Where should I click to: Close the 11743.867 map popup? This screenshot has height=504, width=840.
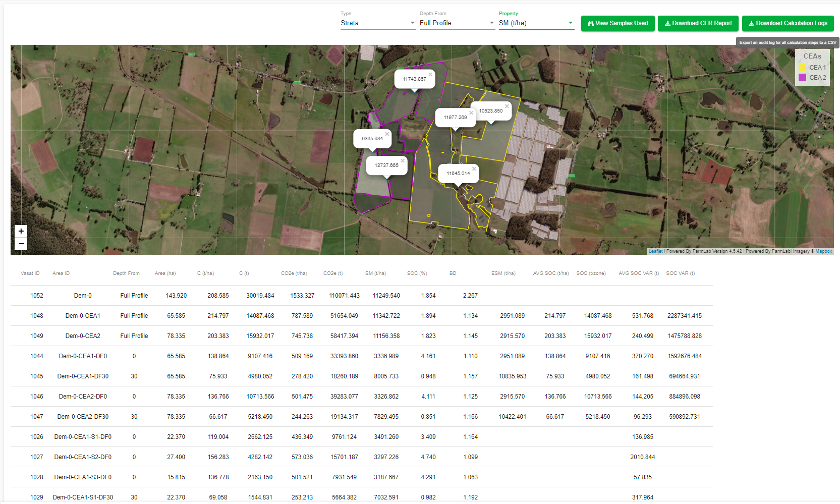point(430,74)
